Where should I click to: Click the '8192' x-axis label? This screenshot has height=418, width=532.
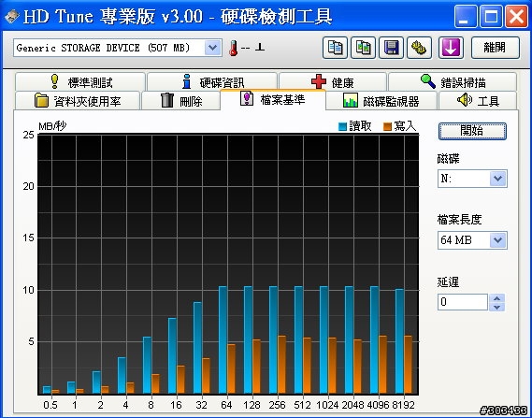pyautogui.click(x=403, y=405)
